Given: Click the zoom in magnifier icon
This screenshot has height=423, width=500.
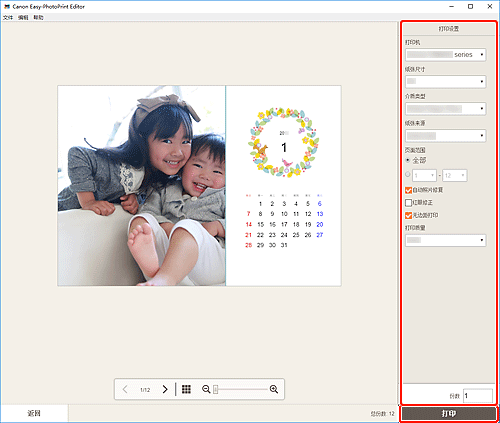Looking at the screenshot, I should (274, 389).
